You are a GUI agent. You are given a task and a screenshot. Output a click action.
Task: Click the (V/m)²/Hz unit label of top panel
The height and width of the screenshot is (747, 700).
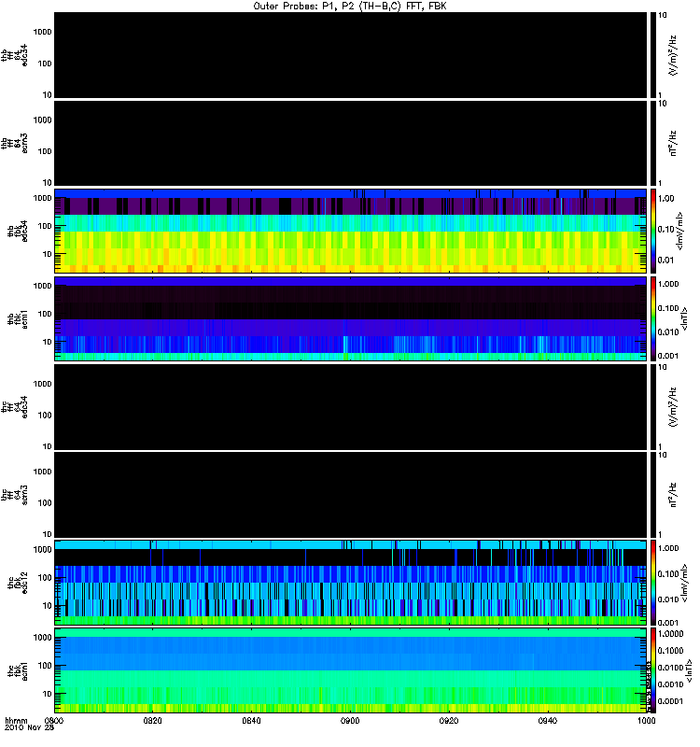(x=673, y=55)
